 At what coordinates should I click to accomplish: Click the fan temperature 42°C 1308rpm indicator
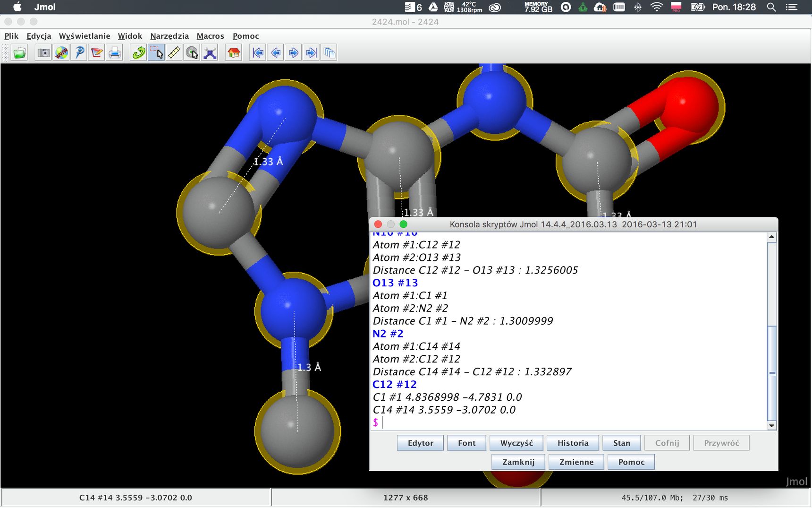[x=464, y=7]
